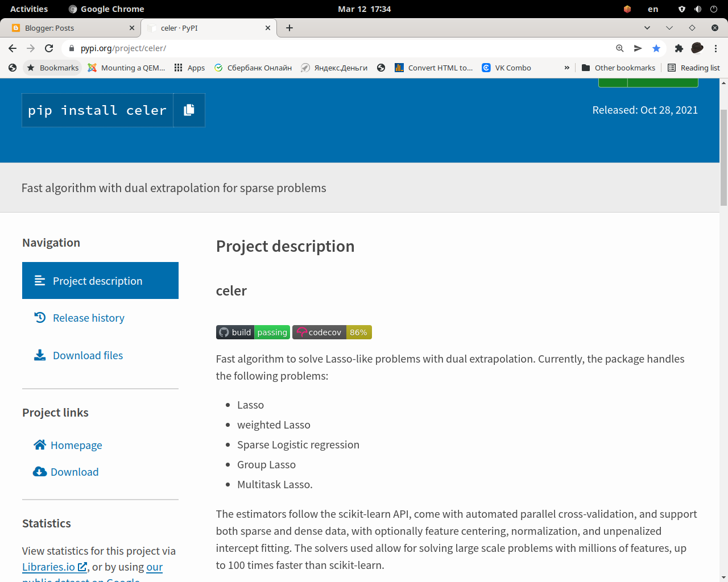Click the codecov 86% badge

pyautogui.click(x=332, y=332)
